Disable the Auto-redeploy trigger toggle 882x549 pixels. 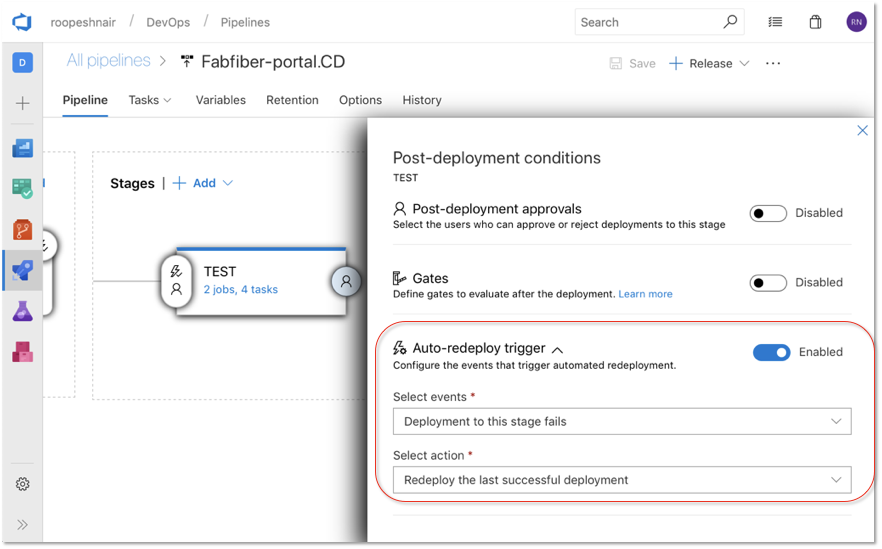771,352
